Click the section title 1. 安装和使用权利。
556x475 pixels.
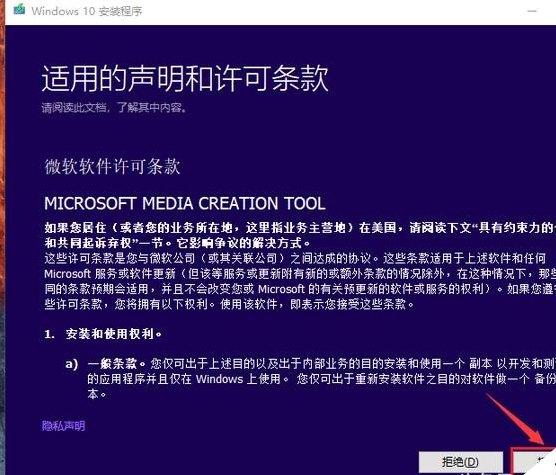pyautogui.click(x=103, y=334)
